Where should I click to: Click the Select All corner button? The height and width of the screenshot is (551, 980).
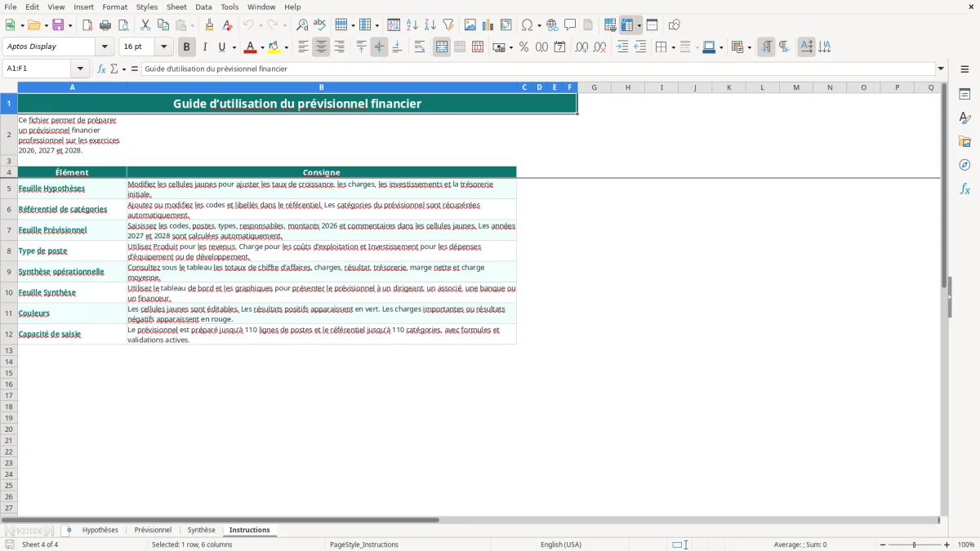[9, 87]
